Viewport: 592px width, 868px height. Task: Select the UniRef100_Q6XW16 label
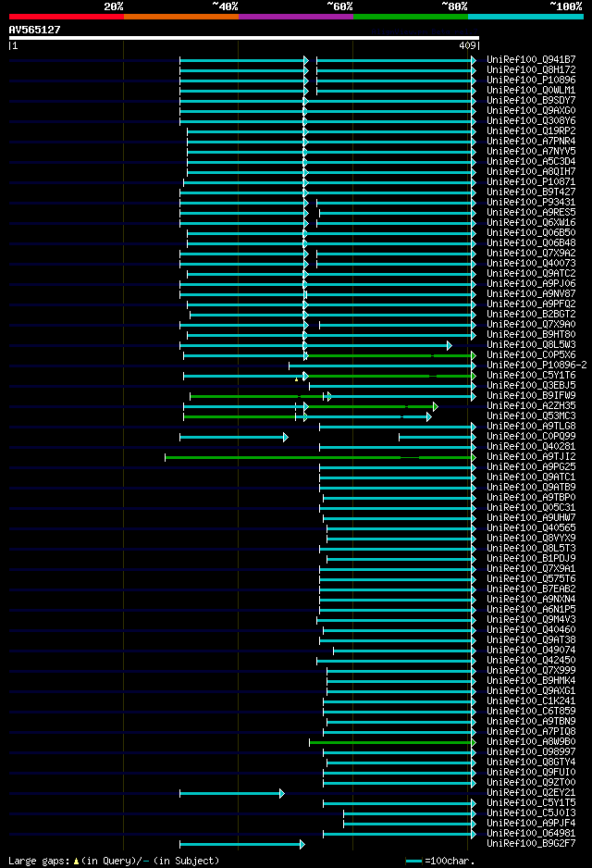(x=531, y=222)
